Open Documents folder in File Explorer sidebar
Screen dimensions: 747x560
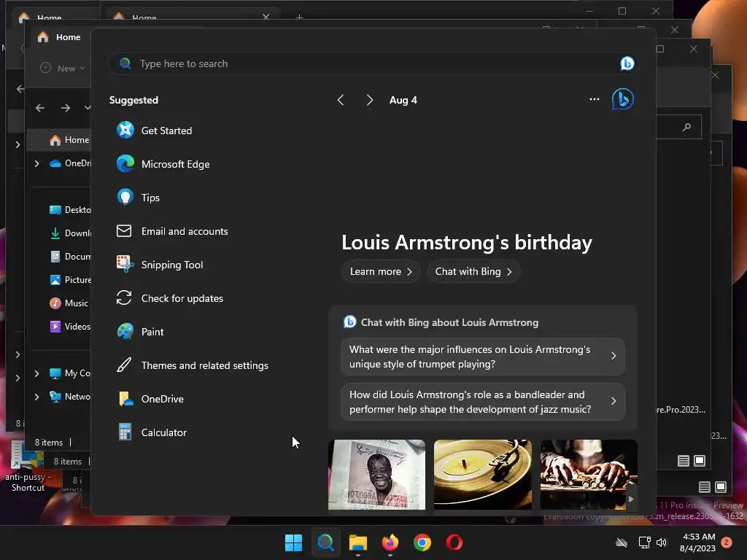point(70,257)
